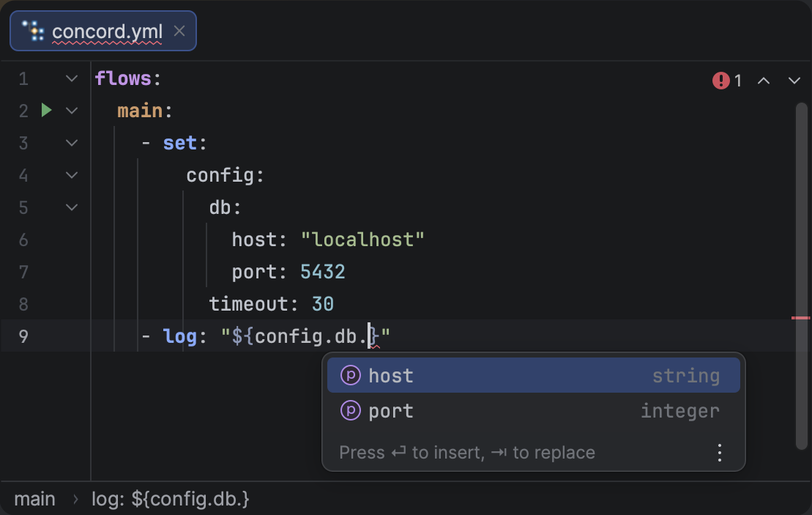Fold the set block on line 3

[71, 143]
